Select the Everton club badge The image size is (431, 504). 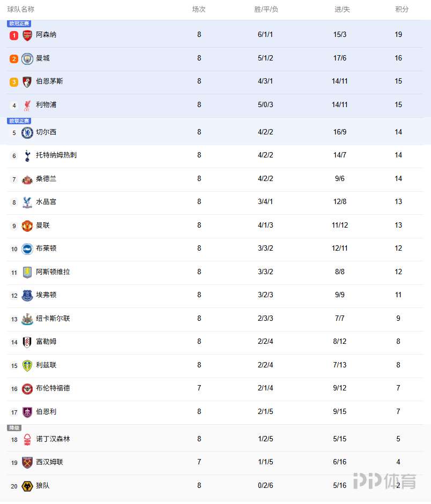27,295
